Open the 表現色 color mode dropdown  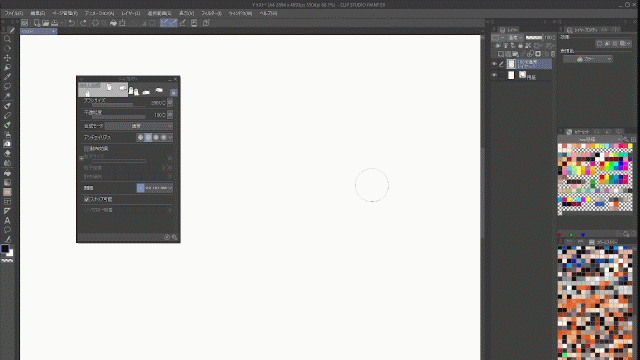tap(588, 59)
